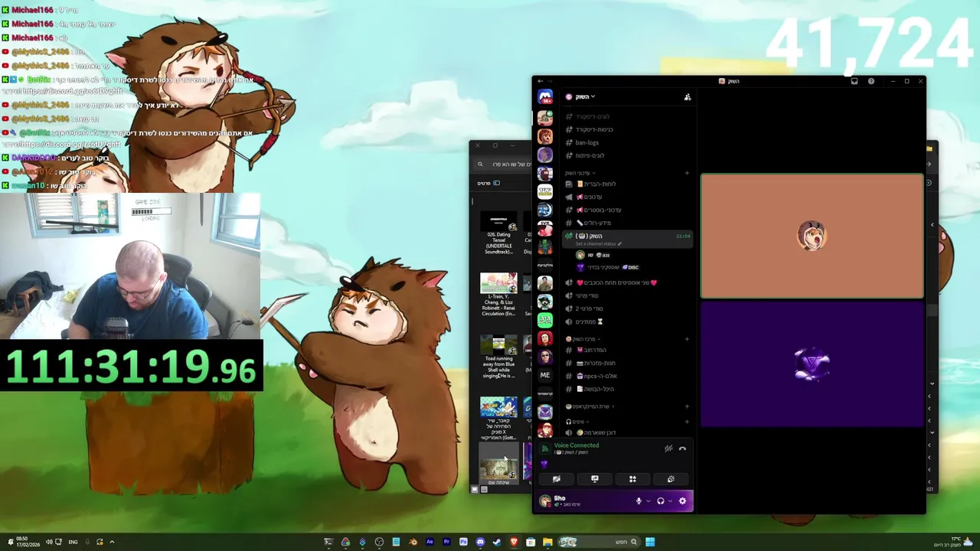
Task: Open Blender from the taskbar
Action: [x=413, y=542]
